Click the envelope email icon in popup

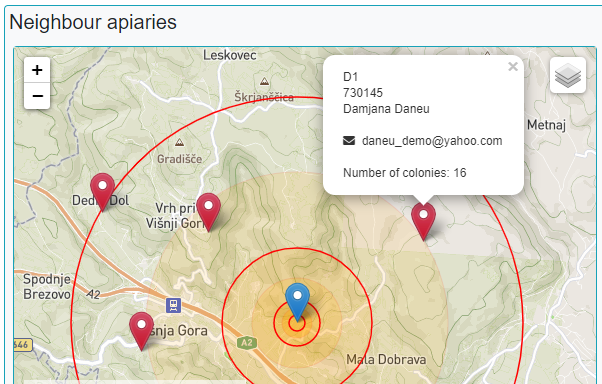pos(349,141)
